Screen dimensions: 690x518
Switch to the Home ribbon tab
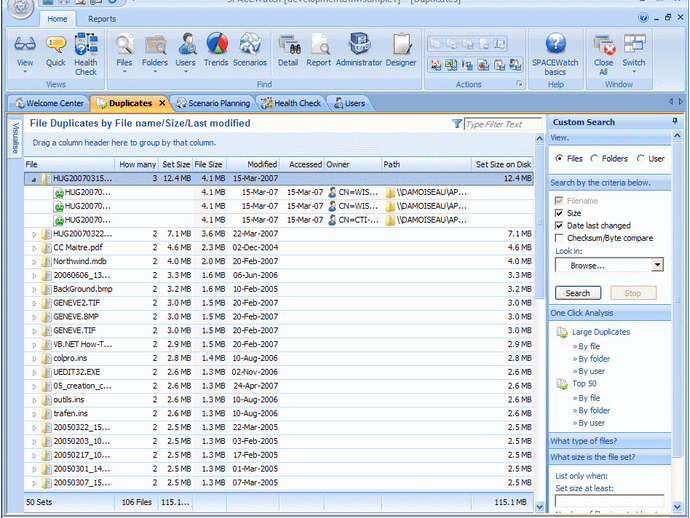pyautogui.click(x=57, y=19)
